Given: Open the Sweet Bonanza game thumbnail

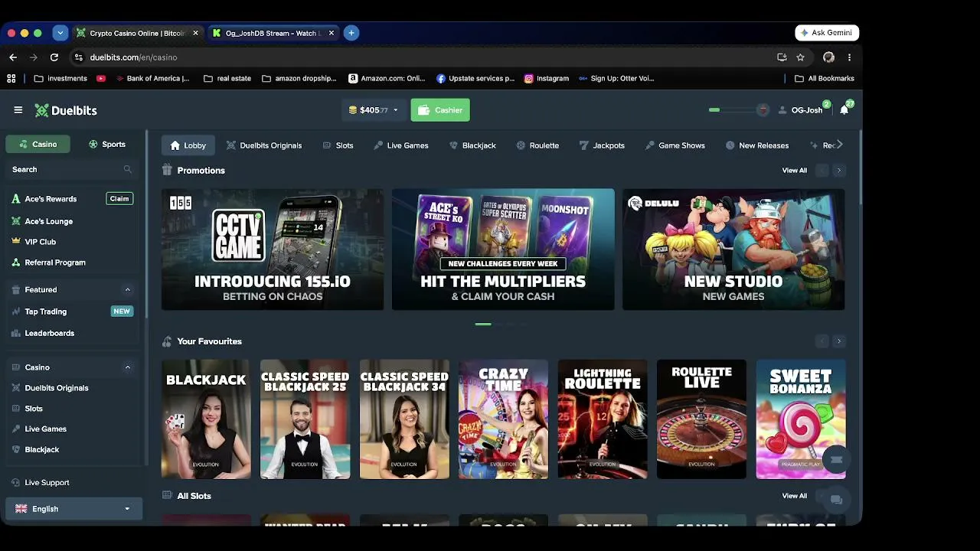Looking at the screenshot, I should pyautogui.click(x=801, y=419).
